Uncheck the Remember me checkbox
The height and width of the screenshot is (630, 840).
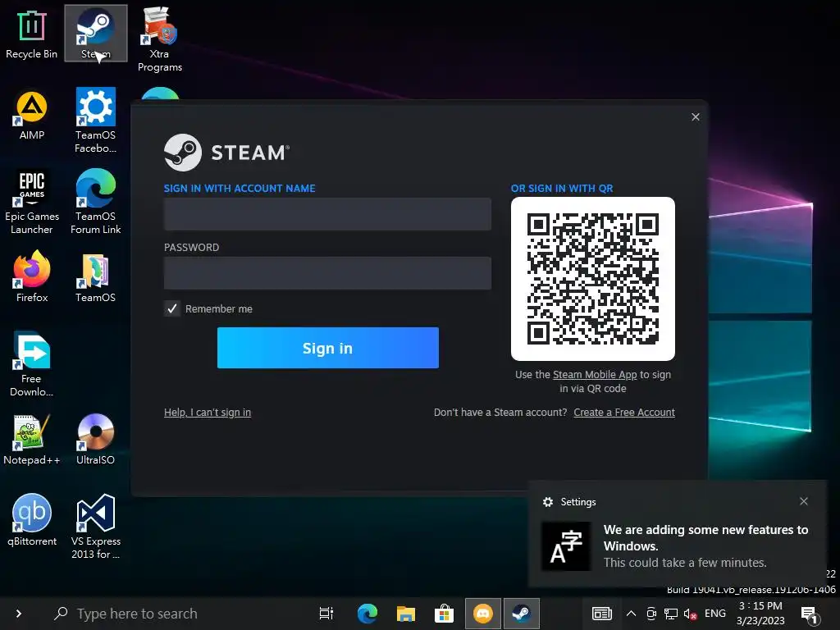click(x=172, y=308)
